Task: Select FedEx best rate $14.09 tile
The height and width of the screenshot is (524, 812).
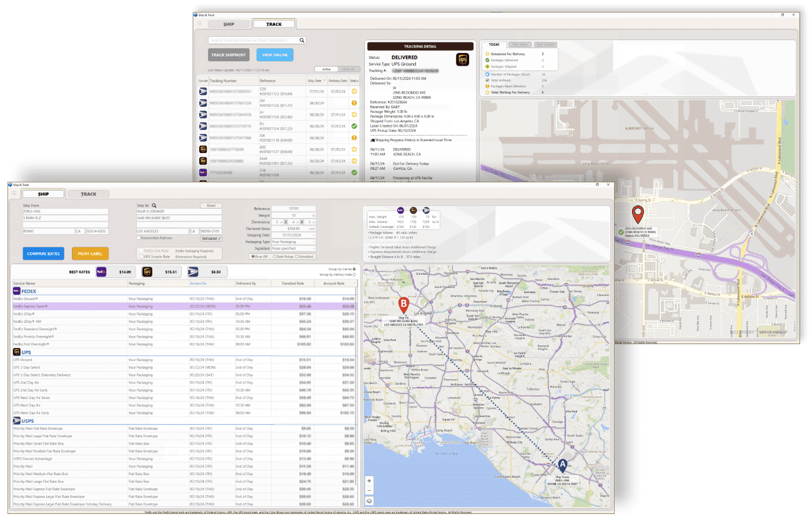Action: coord(115,272)
